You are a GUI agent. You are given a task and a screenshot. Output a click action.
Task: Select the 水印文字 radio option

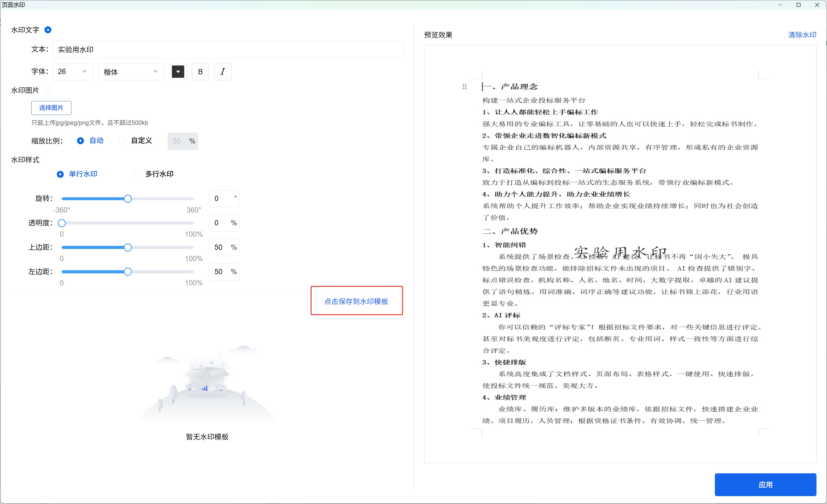[48, 30]
